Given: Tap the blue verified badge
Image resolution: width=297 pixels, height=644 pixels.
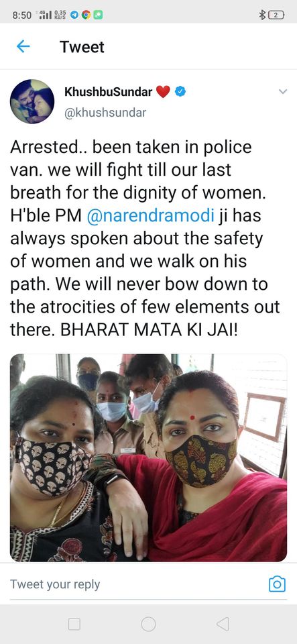Looking at the screenshot, I should (180, 92).
